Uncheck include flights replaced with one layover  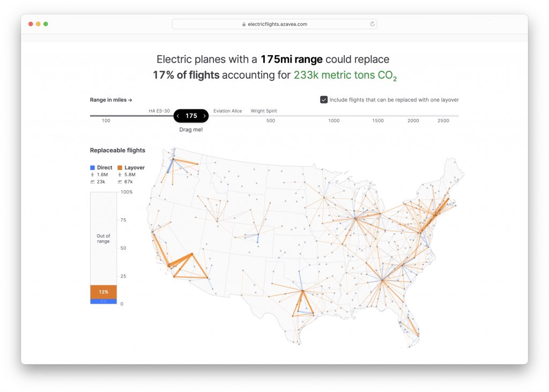tap(324, 99)
